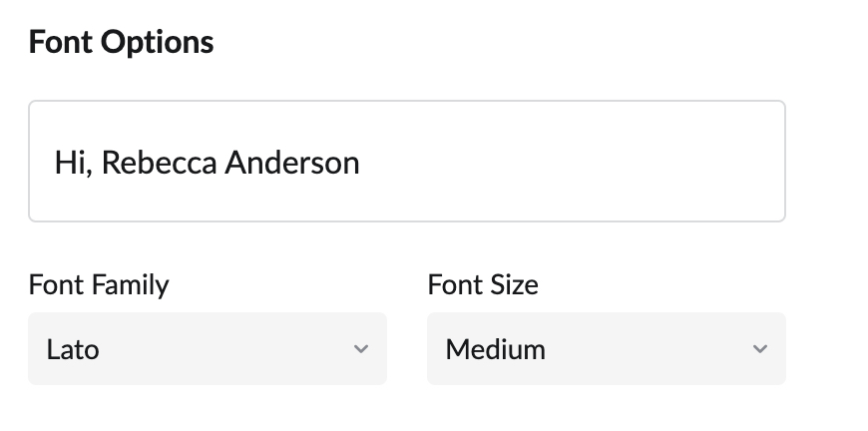Image resolution: width=868 pixels, height=431 pixels.
Task: Click the word "Anderson" in the preview
Action: tap(291, 163)
